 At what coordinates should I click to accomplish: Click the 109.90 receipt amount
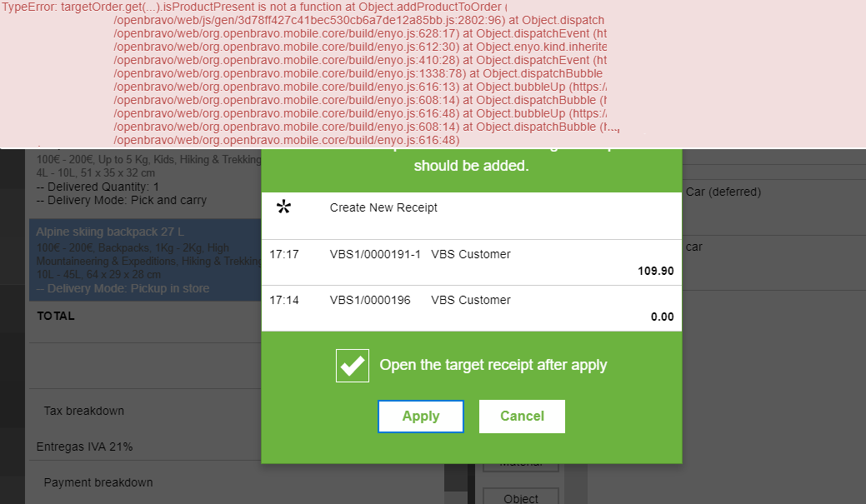(x=655, y=271)
